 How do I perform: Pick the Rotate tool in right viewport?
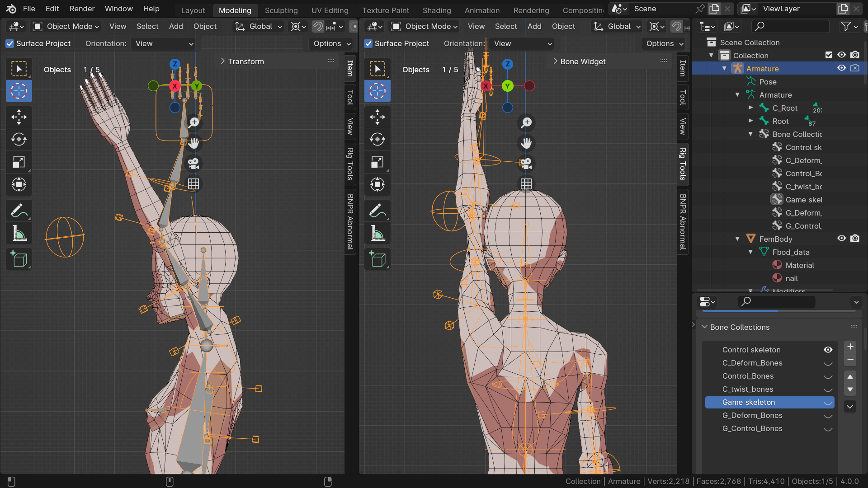pyautogui.click(x=377, y=139)
